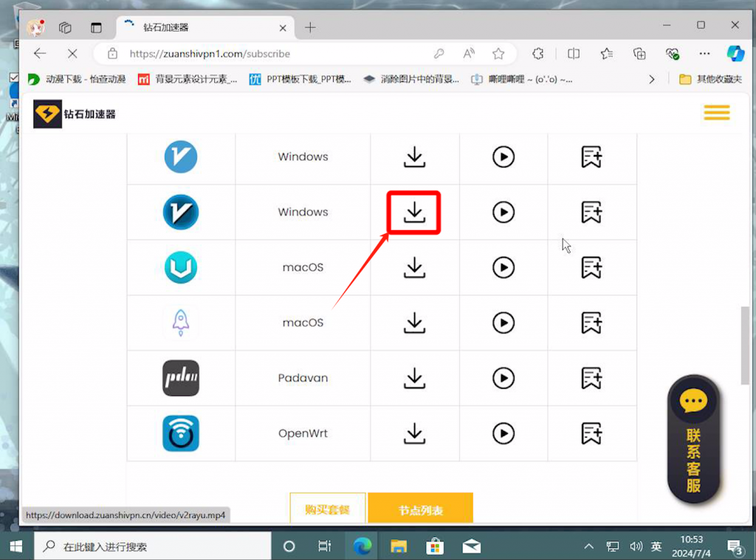Click the read aloud icon
The height and width of the screenshot is (560, 756).
(469, 54)
